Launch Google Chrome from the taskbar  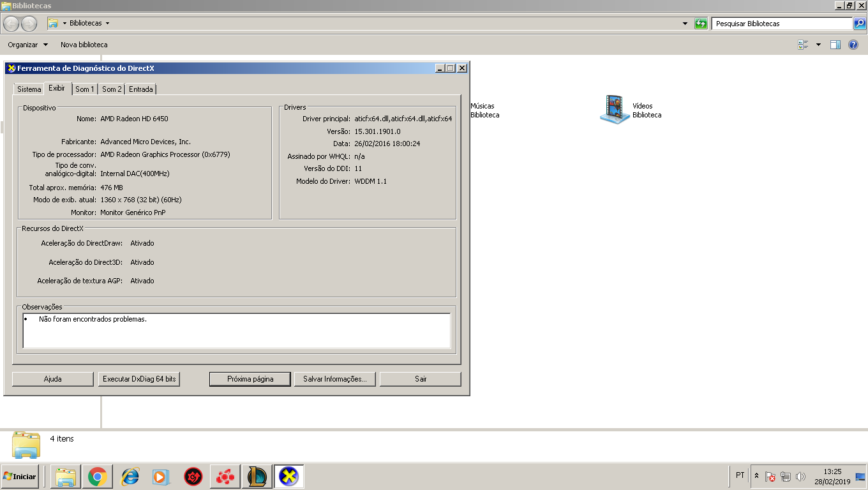point(97,477)
